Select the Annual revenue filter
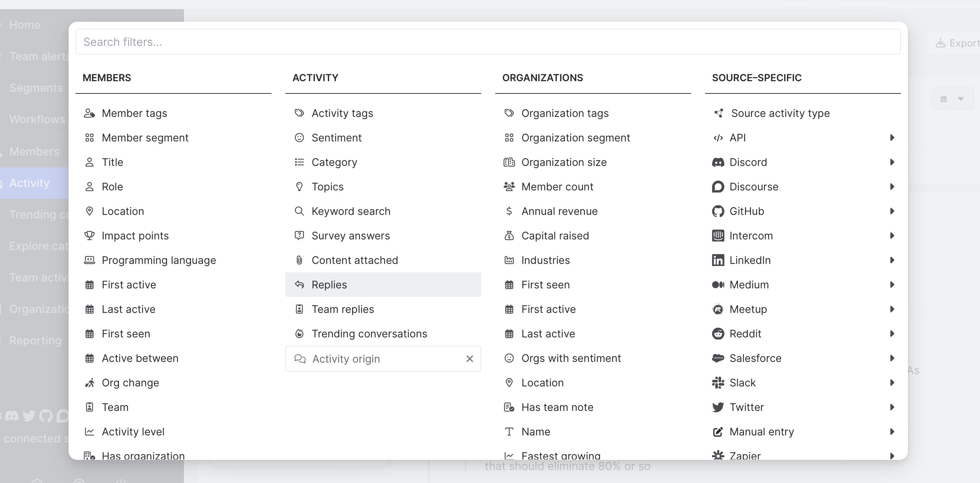The image size is (980, 483). pos(559,211)
